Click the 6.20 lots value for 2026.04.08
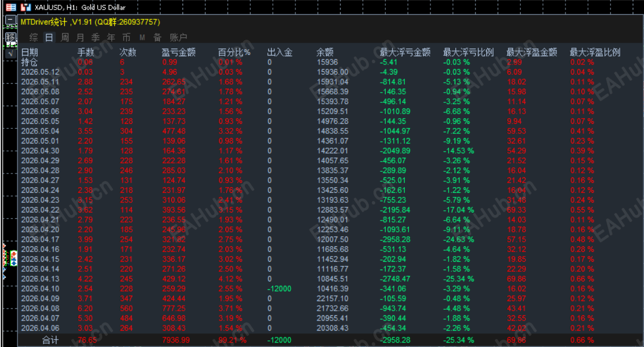Viewport: 644px width, 347px height. pyautogui.click(x=85, y=309)
